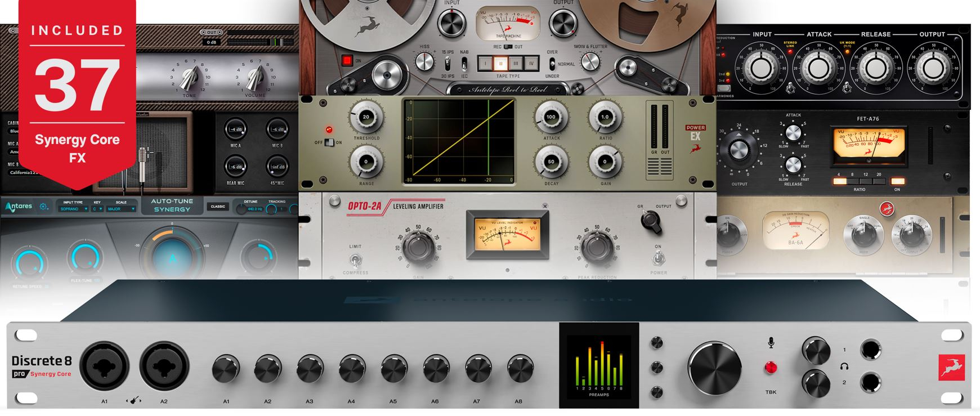Click the Hiss knob on tape machine

(x=425, y=61)
